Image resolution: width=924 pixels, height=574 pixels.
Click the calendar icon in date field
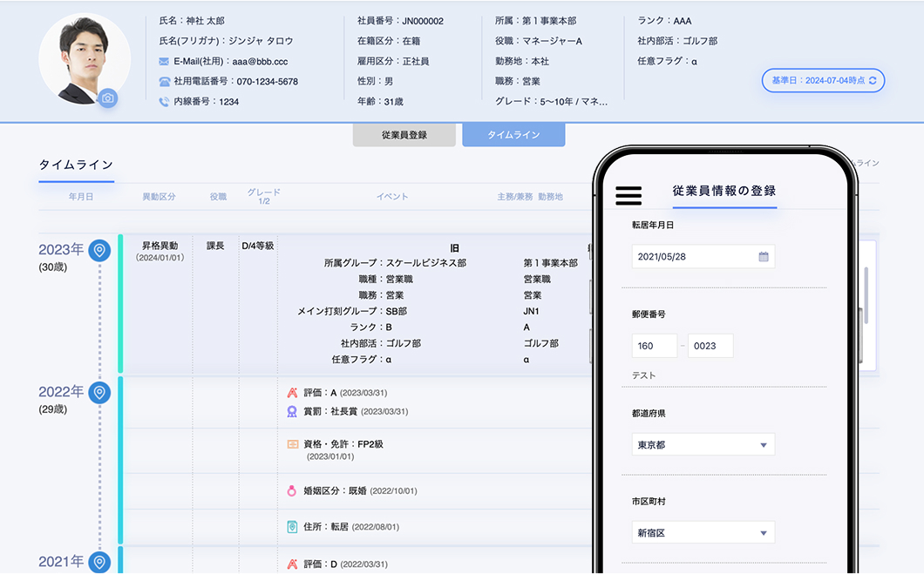[764, 257]
